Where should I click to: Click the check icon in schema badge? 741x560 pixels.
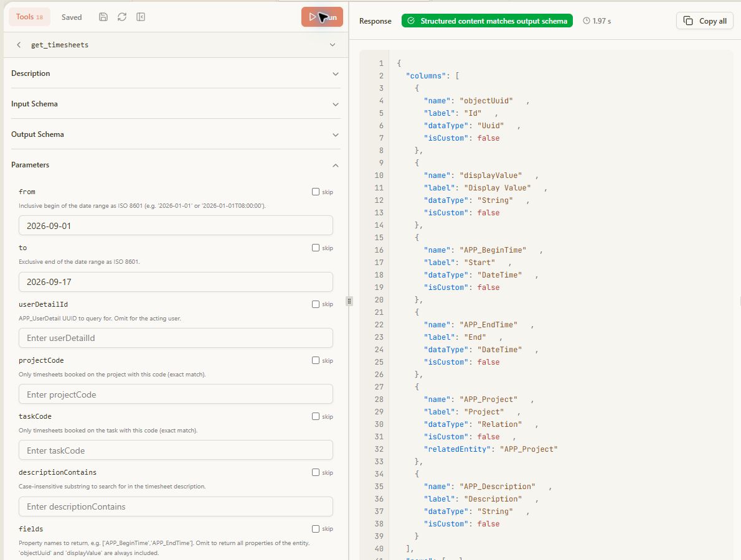coord(411,21)
